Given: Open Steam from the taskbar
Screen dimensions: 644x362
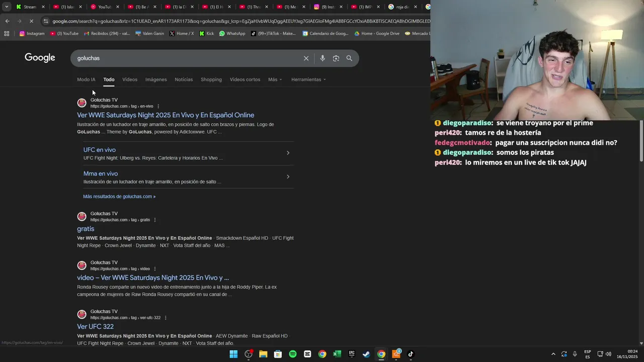Looking at the screenshot, I should coord(366,354).
